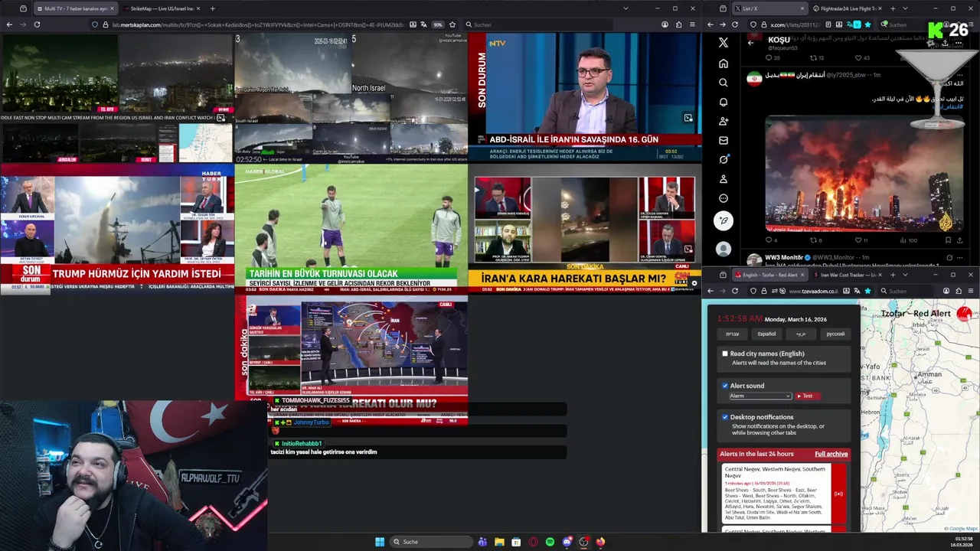The height and width of the screenshot is (551, 980).
Task: Switch to Iran War Cost Tracker tab
Action: click(848, 275)
